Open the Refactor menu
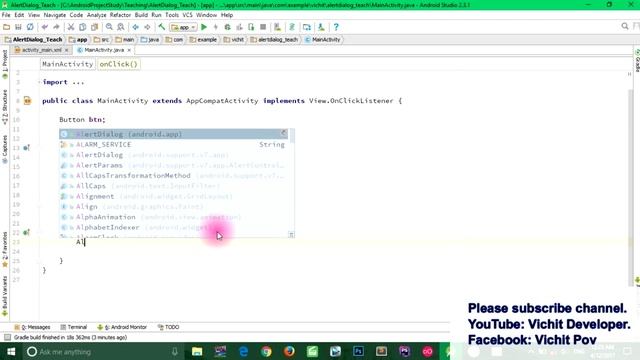The image size is (640, 360). pyautogui.click(x=120, y=15)
